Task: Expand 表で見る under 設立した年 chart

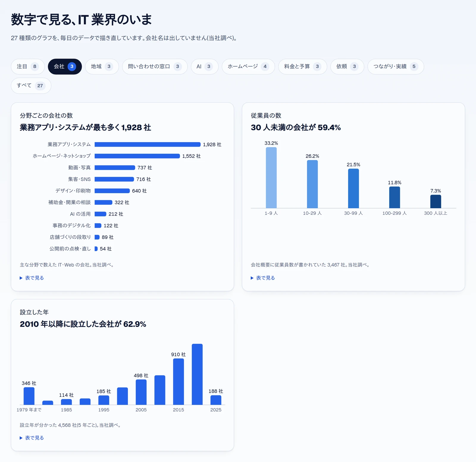Action: coord(32,438)
